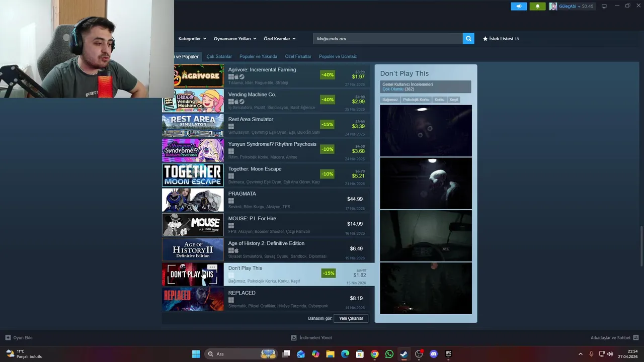Screen dimensions: 644x362
Task: Open the REPLACED game capsule
Action: [x=193, y=299]
